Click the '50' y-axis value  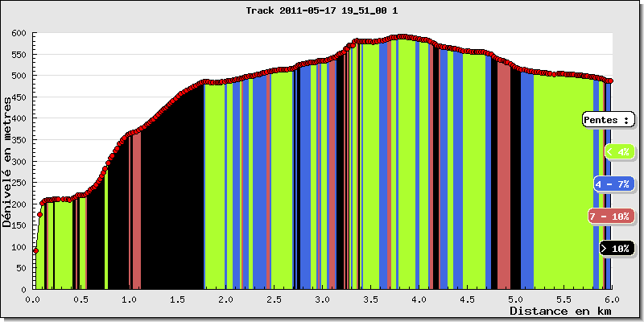click(x=22, y=268)
